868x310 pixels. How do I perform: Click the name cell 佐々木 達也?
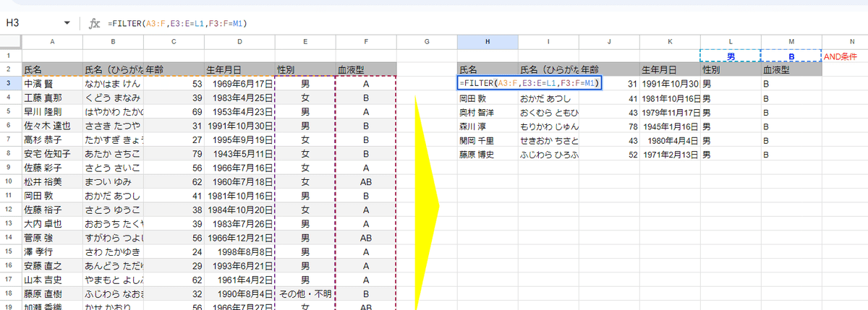pyautogui.click(x=53, y=126)
